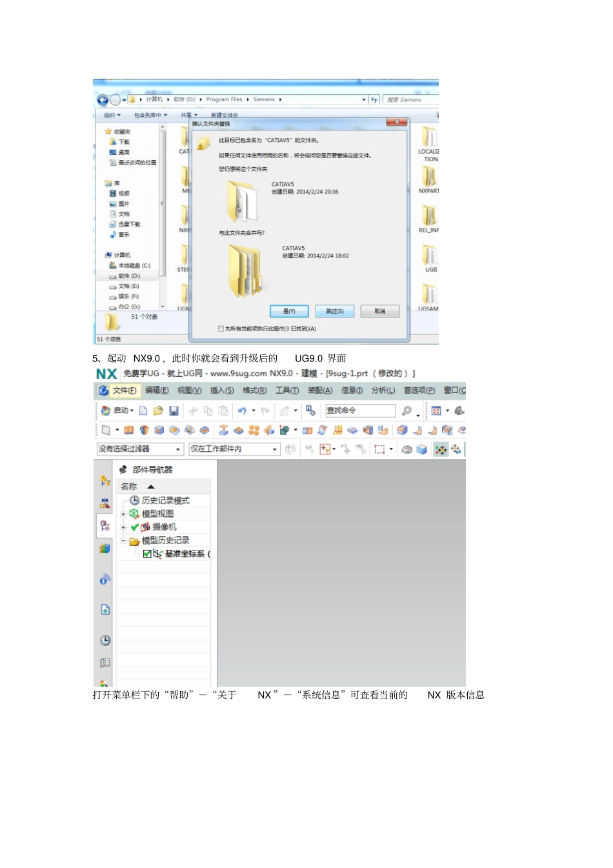Image resolution: width=613 pixels, height=868 pixels.
Task: Click the 取消 button in the dialog
Action: [380, 311]
